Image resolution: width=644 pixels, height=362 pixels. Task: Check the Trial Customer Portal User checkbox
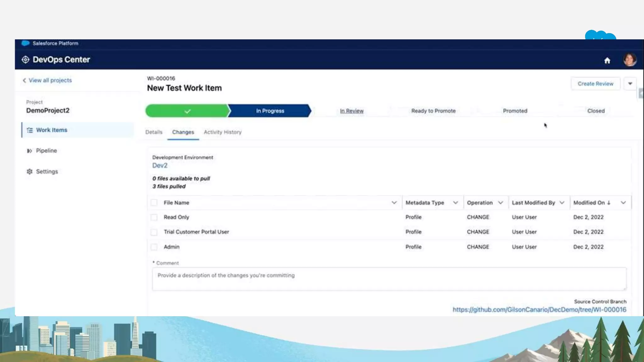point(154,232)
